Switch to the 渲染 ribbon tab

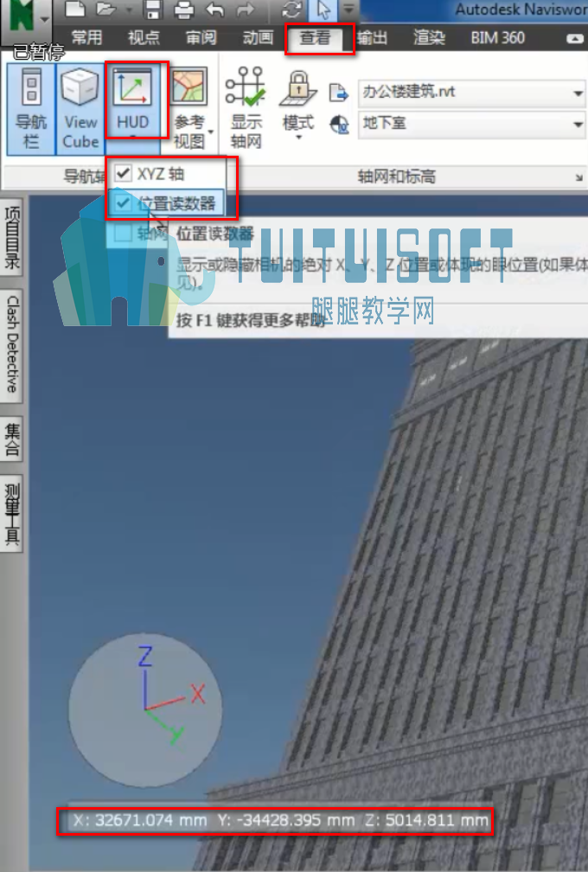pyautogui.click(x=429, y=38)
